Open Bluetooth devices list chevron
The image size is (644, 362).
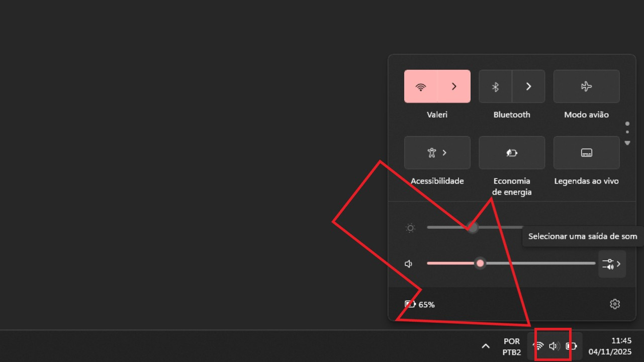528,86
